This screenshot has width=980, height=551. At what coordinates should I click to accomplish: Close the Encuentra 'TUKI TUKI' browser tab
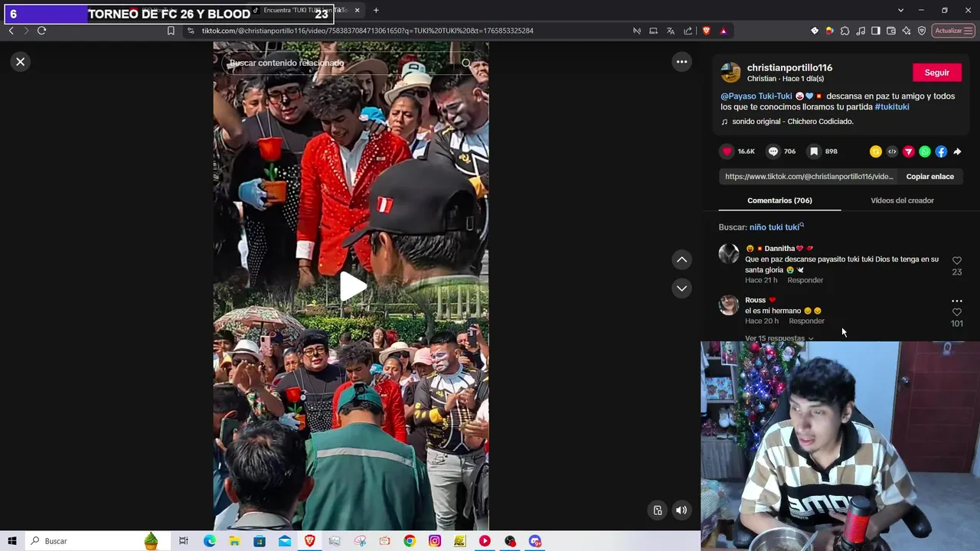357,11
